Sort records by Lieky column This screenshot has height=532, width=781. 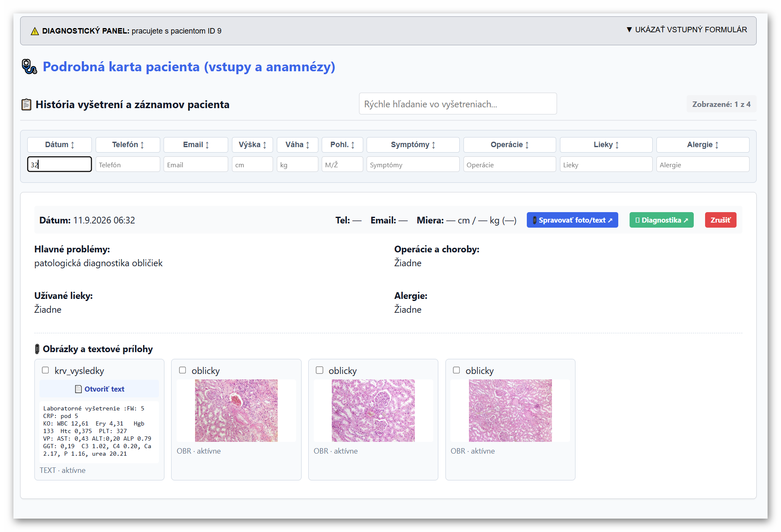(606, 145)
